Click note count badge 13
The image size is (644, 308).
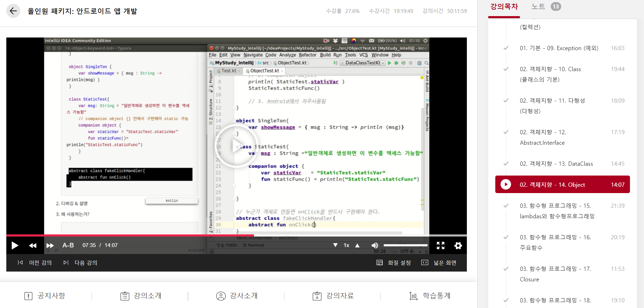pyautogui.click(x=556, y=7)
